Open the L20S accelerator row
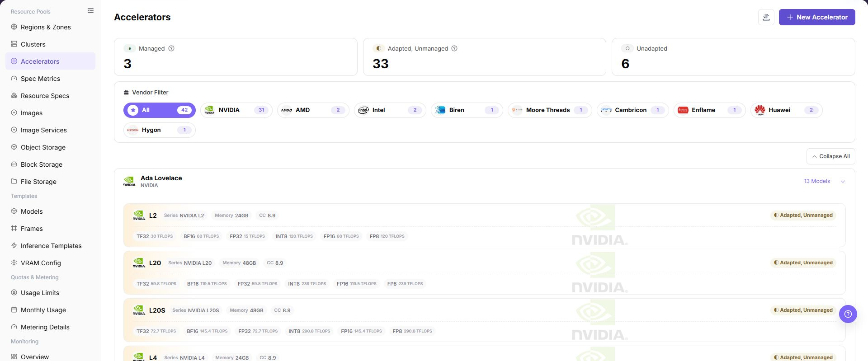The height and width of the screenshot is (361, 868). click(x=485, y=320)
